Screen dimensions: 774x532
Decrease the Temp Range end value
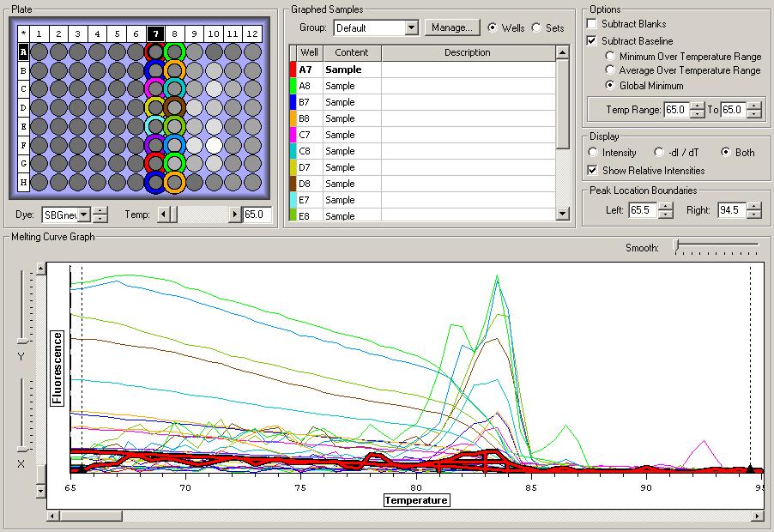[x=753, y=113]
